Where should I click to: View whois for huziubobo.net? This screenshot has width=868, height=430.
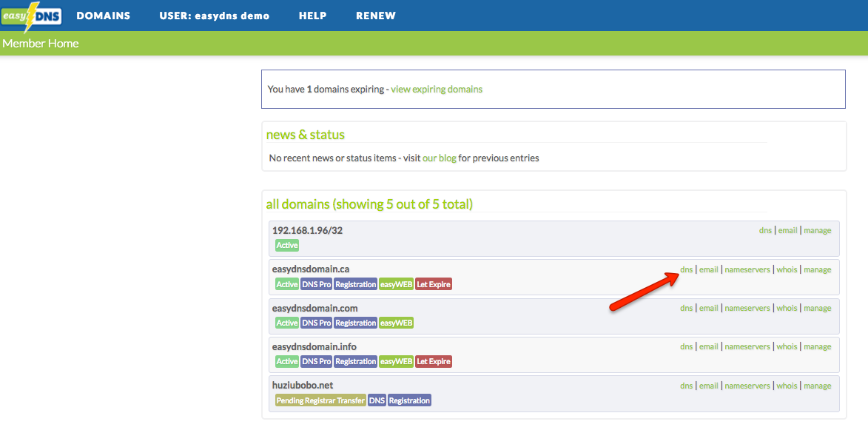787,386
